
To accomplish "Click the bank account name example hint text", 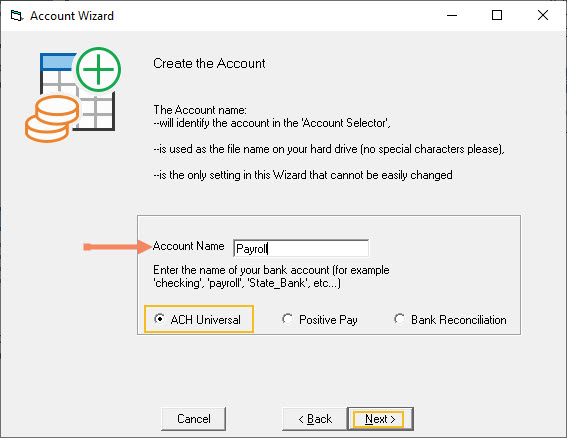I will click(271, 276).
